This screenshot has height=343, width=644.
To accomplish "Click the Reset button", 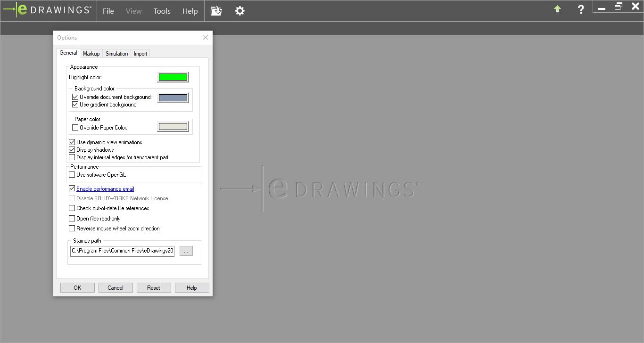I will pyautogui.click(x=154, y=288).
